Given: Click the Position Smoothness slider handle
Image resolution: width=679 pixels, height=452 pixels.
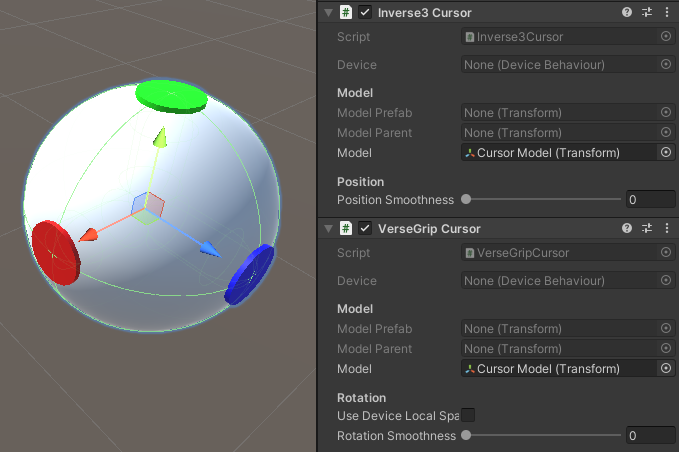Looking at the screenshot, I should click(466, 200).
